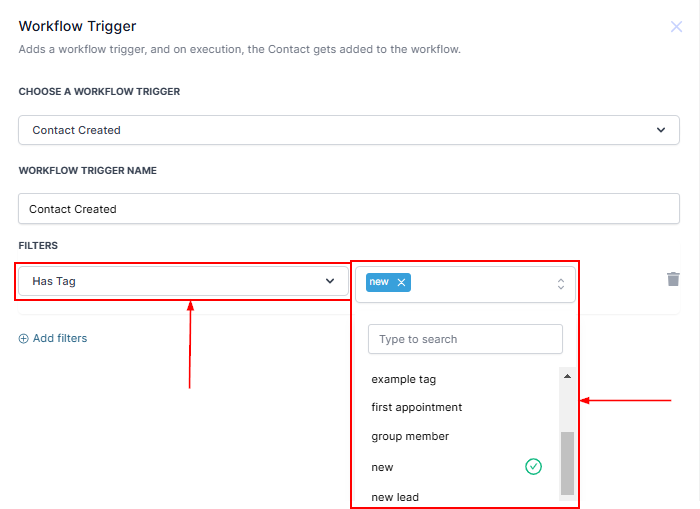Screen dimensions: 700x509
Task: Click inside the selected tags box
Action: (480, 284)
